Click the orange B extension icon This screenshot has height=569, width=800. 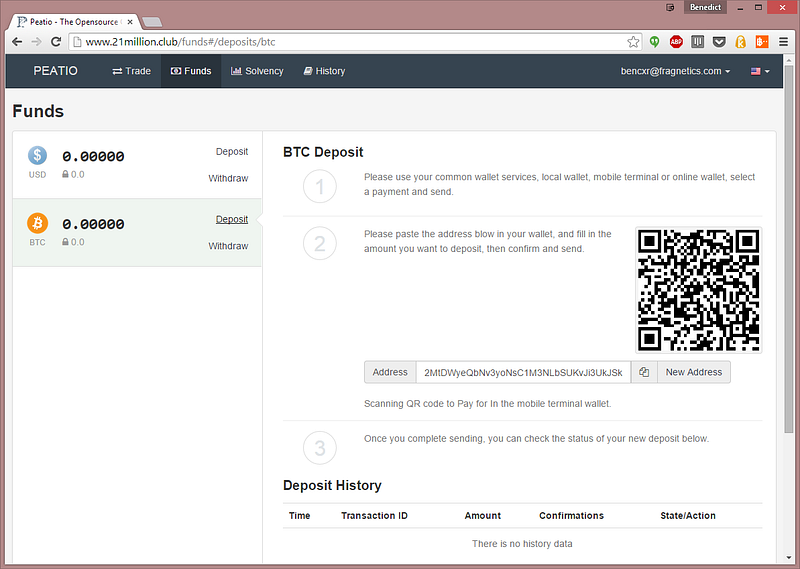coord(762,42)
